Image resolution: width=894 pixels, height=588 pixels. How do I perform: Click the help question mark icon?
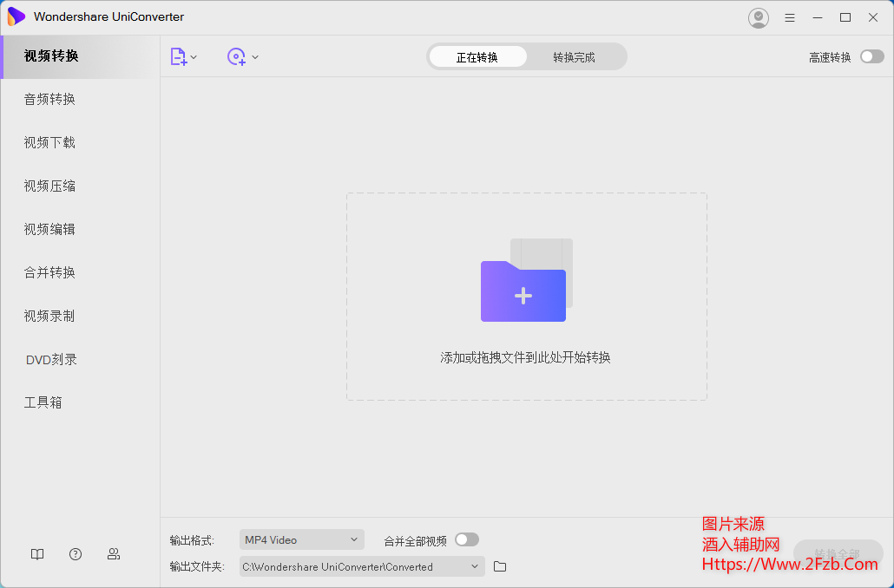(x=76, y=553)
